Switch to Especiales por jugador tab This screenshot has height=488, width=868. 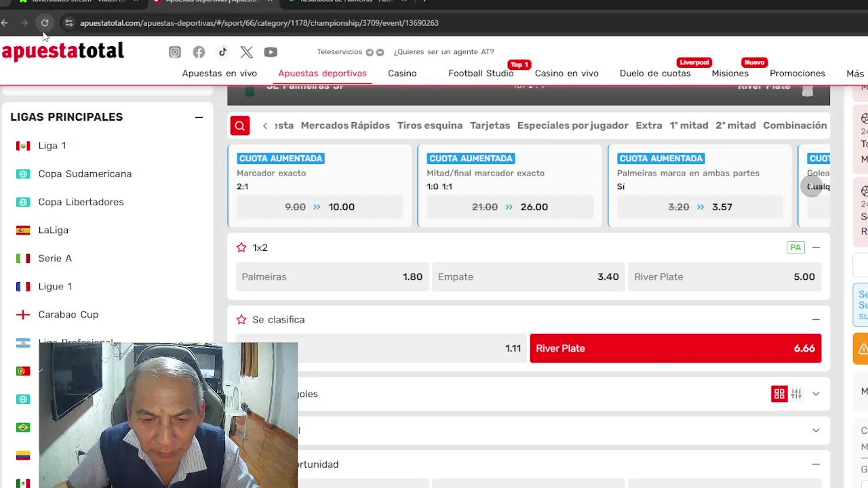click(x=572, y=125)
